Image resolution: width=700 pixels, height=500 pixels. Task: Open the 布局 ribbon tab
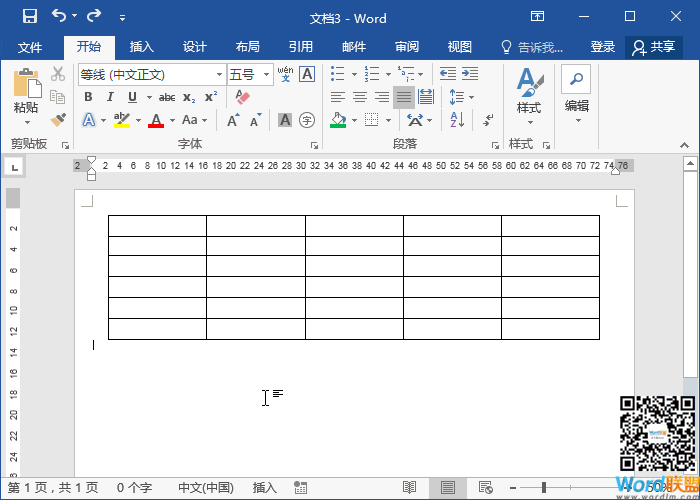coord(247,47)
